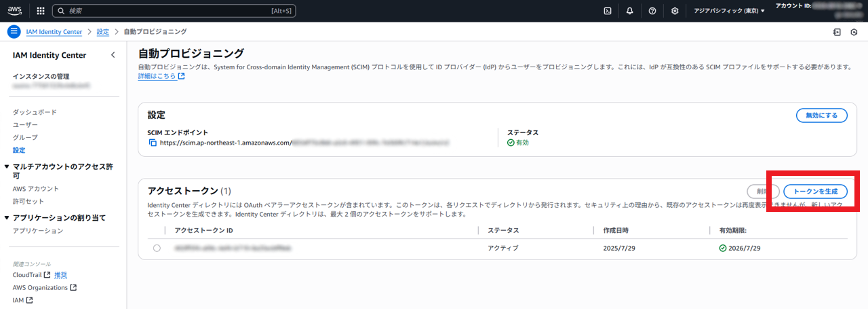Select the access token row radio button

(x=157, y=249)
